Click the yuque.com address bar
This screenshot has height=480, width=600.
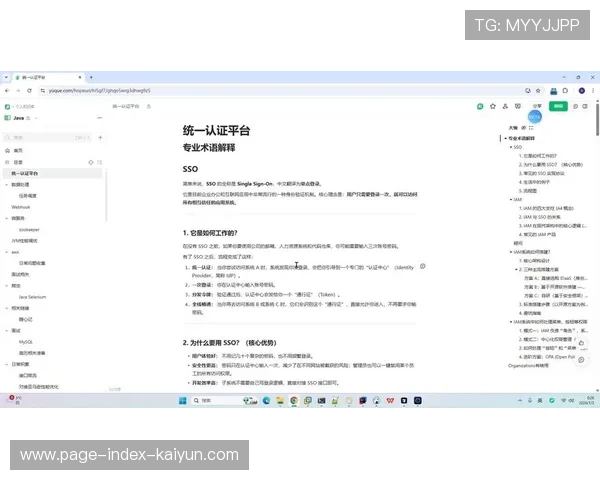coord(281,91)
